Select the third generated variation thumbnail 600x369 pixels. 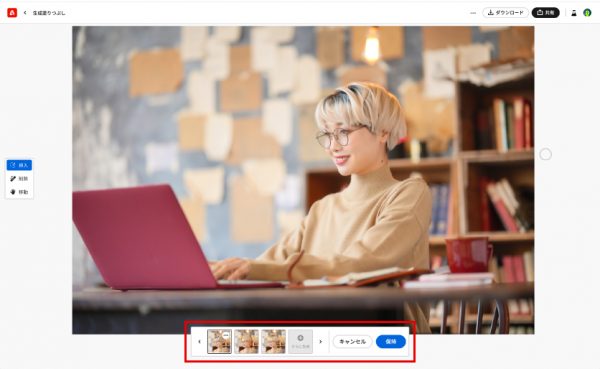tap(273, 341)
